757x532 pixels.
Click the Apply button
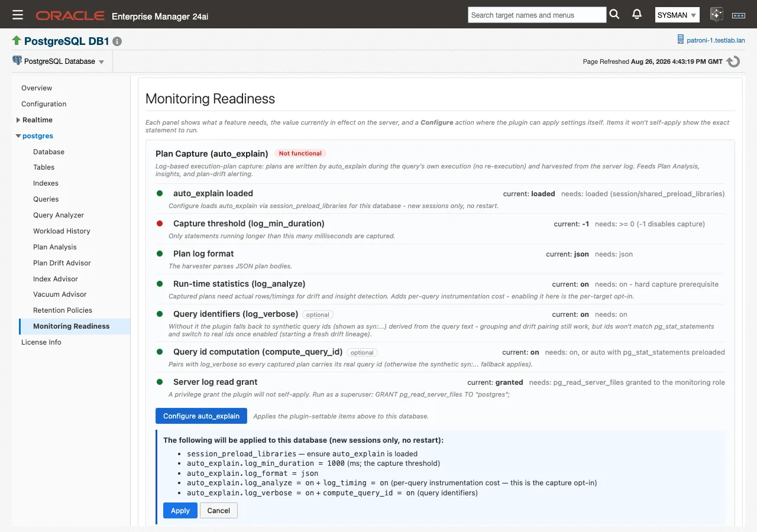(180, 511)
